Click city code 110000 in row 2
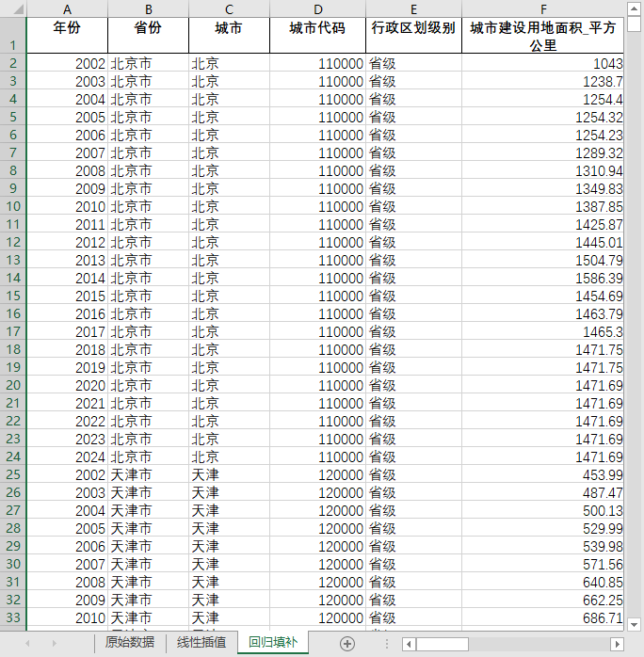This screenshot has height=657, width=644. (317, 63)
